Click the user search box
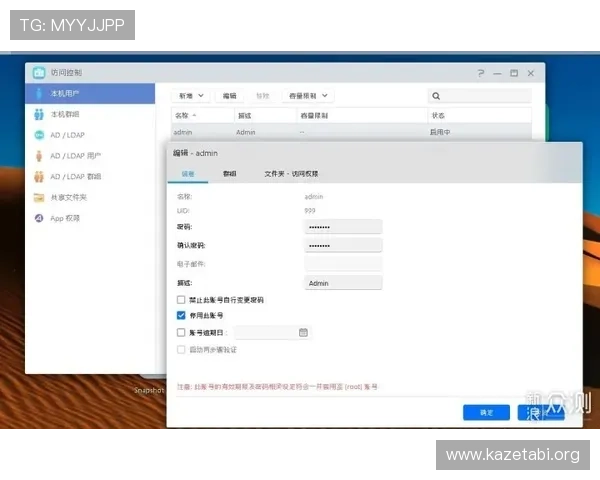 (x=480, y=96)
